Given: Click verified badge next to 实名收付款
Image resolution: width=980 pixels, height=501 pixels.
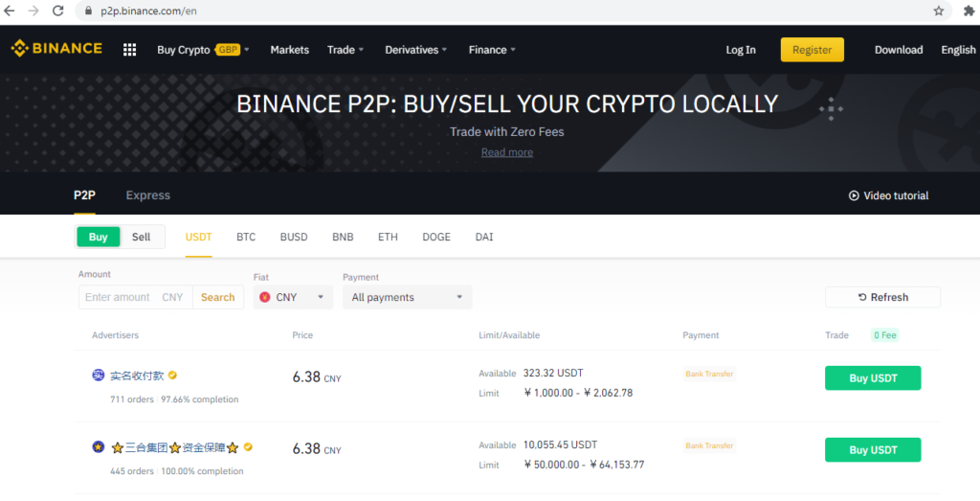Looking at the screenshot, I should (172, 376).
